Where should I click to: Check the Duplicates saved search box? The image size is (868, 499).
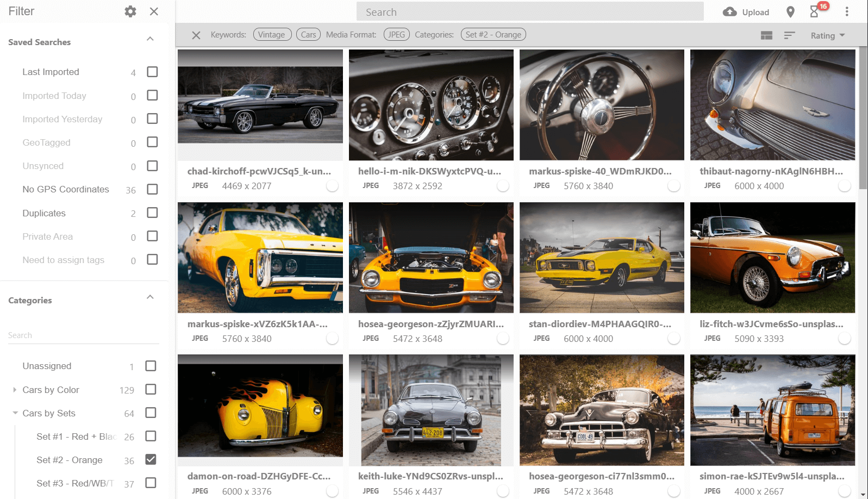[x=152, y=213]
